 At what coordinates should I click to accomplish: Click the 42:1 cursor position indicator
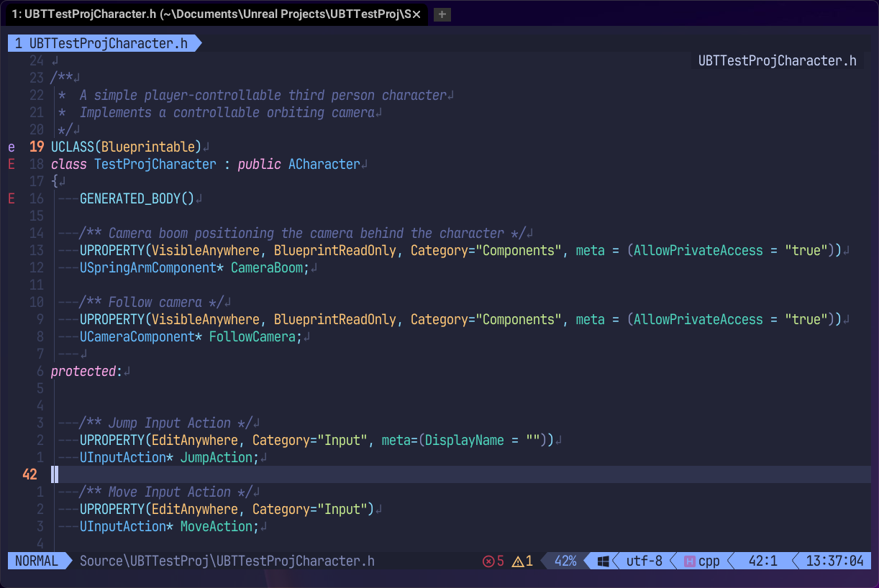[762, 561]
